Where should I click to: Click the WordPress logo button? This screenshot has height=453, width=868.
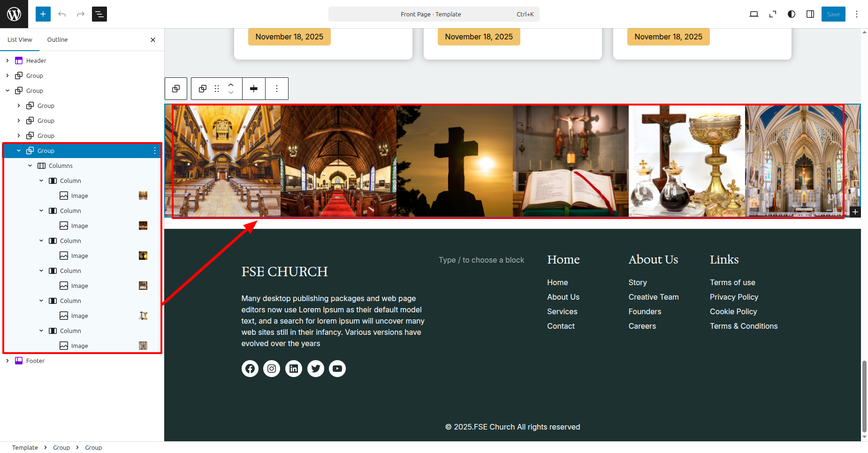coord(14,14)
